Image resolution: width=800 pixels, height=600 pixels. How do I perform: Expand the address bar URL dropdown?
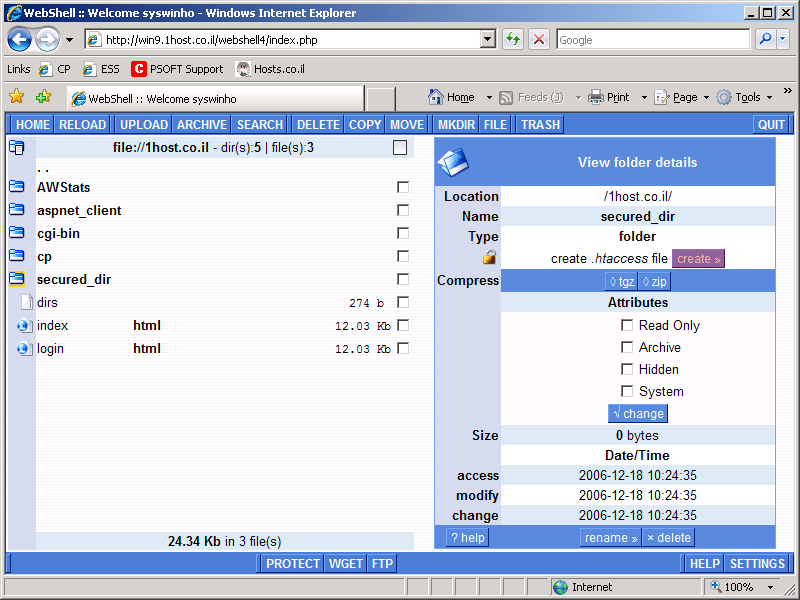[x=488, y=40]
